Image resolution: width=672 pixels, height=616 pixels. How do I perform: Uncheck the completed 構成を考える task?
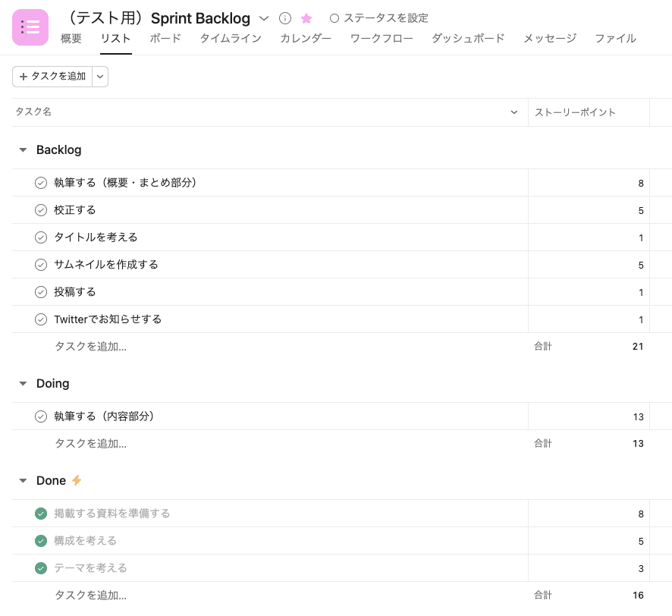coord(41,541)
